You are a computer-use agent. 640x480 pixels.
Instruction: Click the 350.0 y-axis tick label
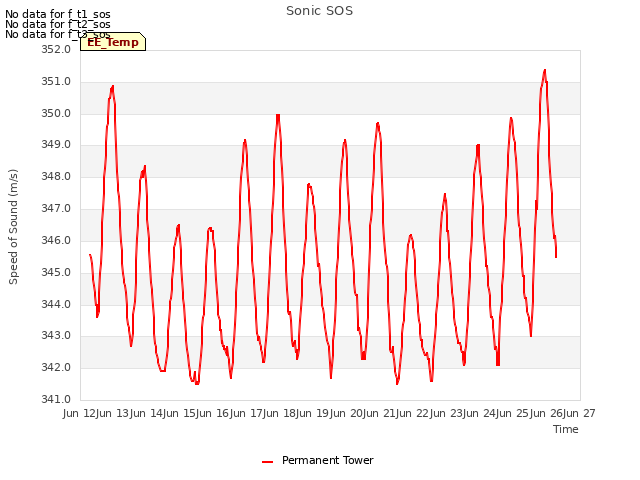(56, 113)
